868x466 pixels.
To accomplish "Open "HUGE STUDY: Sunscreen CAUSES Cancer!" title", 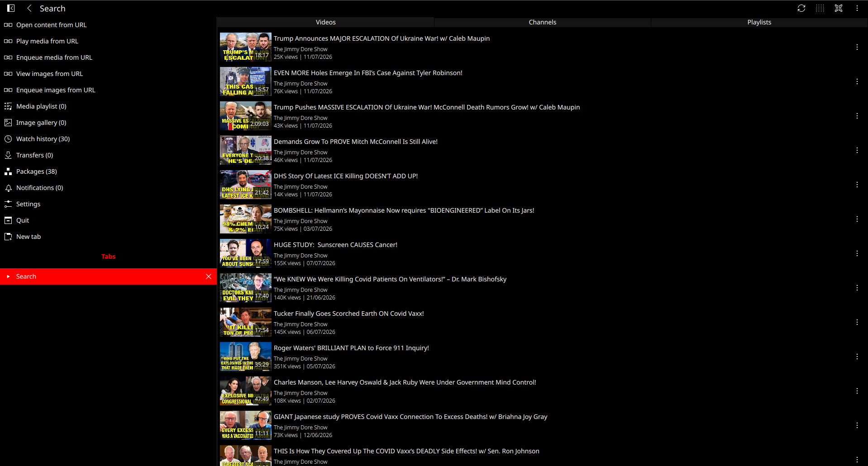I will pyautogui.click(x=335, y=245).
